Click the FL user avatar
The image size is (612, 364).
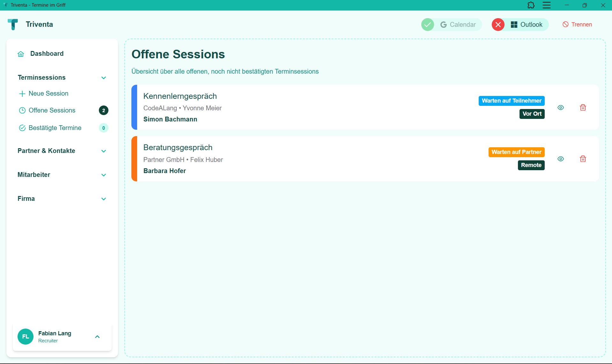pos(26,337)
